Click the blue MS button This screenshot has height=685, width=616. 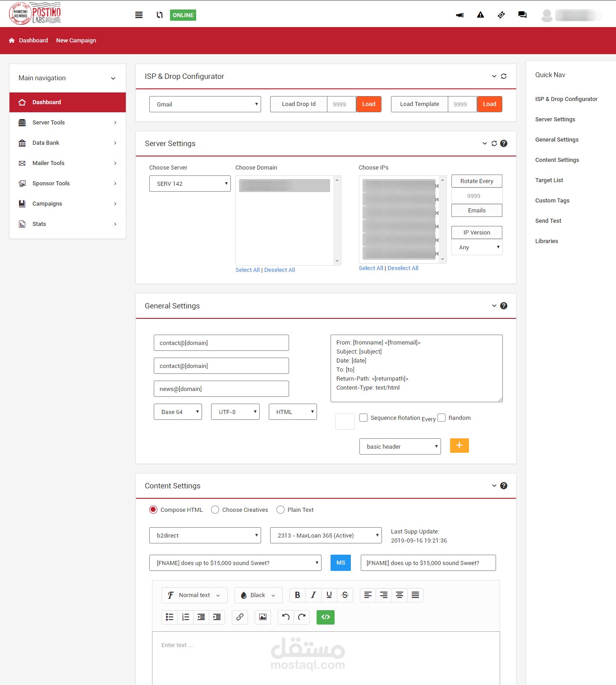341,563
